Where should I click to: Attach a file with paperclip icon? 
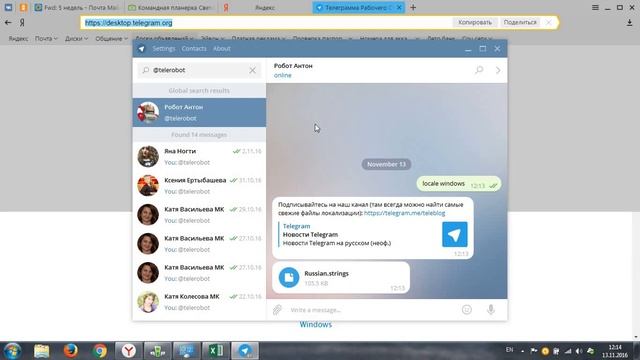pos(277,310)
